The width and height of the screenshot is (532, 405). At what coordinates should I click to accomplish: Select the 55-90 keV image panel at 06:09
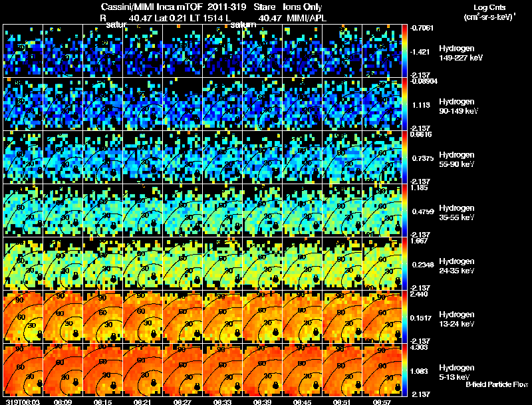point(63,157)
